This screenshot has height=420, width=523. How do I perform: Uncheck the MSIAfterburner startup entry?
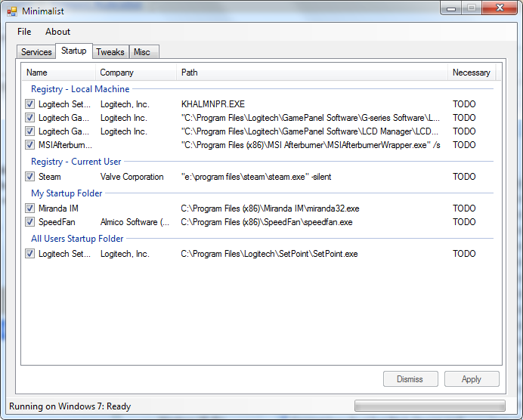coord(29,145)
